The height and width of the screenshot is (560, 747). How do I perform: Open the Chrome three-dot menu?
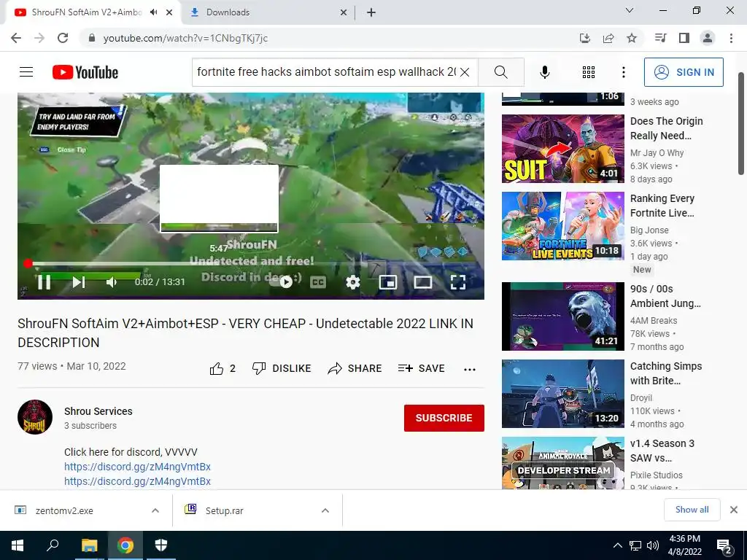pos(731,38)
